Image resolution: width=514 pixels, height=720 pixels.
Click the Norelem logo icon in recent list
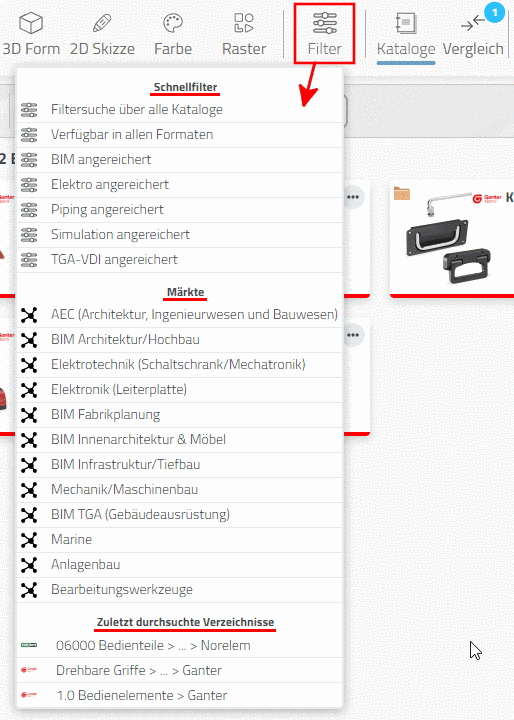[x=29, y=645]
